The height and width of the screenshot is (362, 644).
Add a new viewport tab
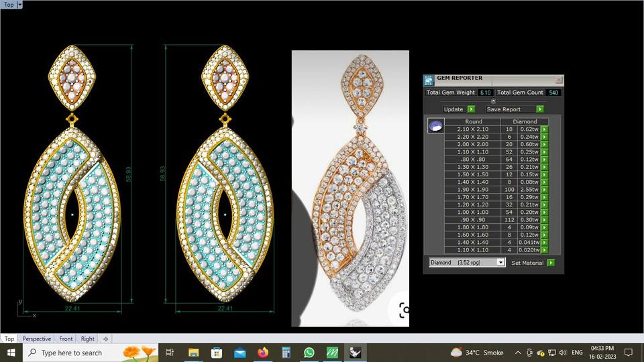[105, 339]
